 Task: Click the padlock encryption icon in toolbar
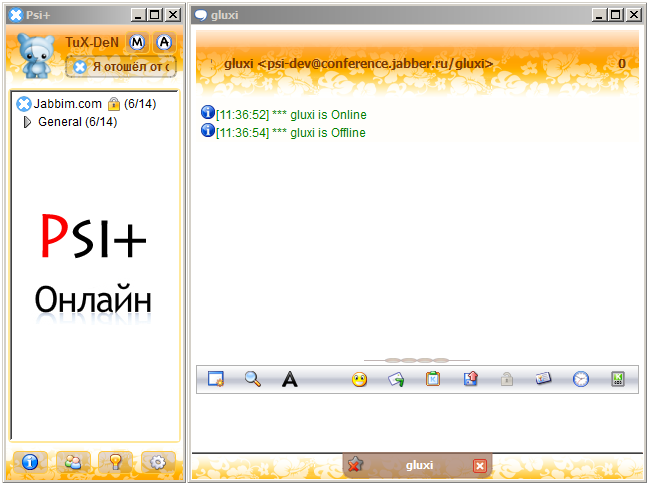[507, 379]
